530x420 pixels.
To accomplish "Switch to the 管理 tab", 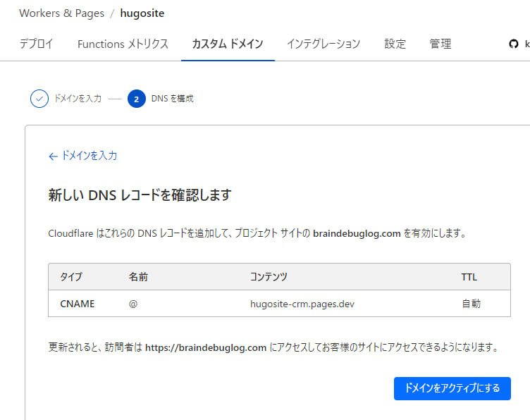I will (440, 44).
